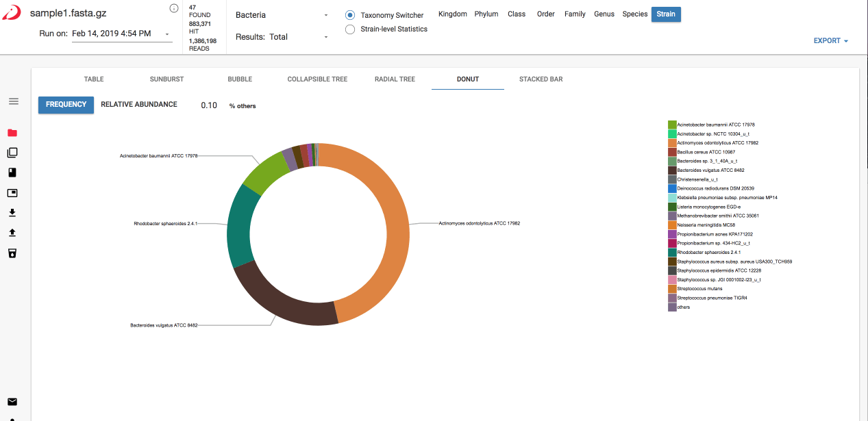Click the teal Rhodobacter sphaeroides donut segment
The width and height of the screenshot is (868, 421).
238,226
